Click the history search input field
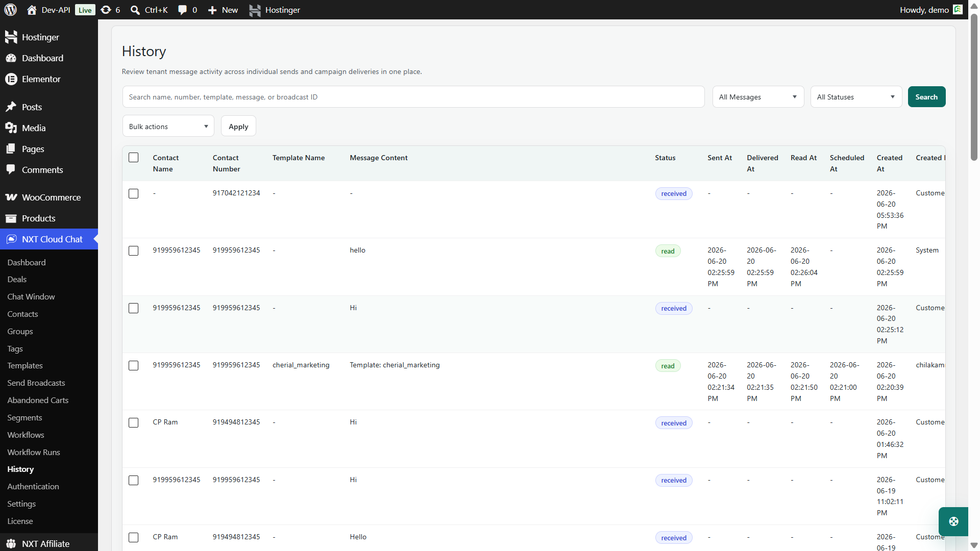980x551 pixels. [x=413, y=97]
